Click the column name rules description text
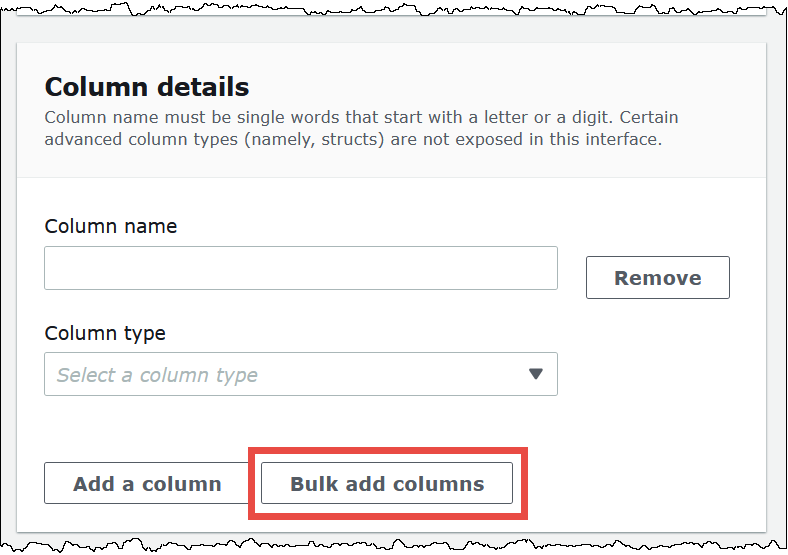 click(360, 118)
